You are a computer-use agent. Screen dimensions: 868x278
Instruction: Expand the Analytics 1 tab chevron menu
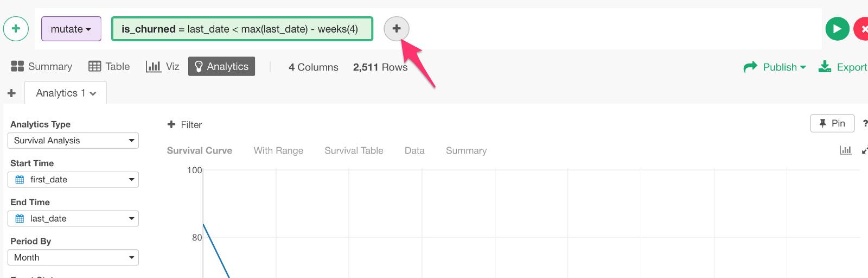[93, 93]
